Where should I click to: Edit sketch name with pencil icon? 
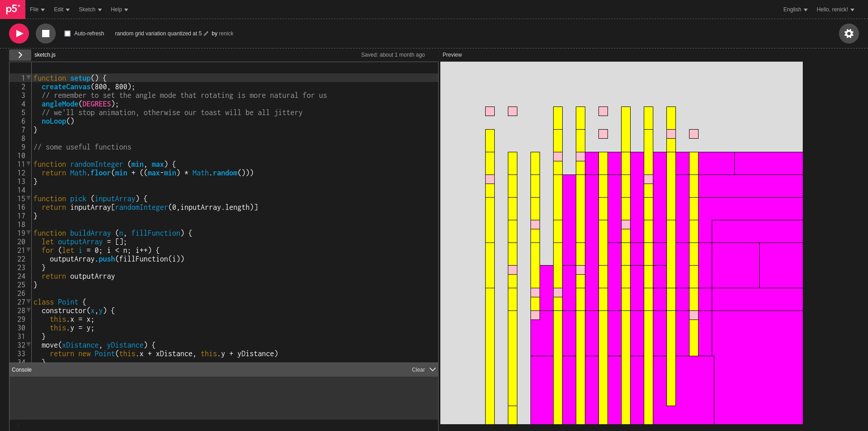pyautogui.click(x=206, y=34)
